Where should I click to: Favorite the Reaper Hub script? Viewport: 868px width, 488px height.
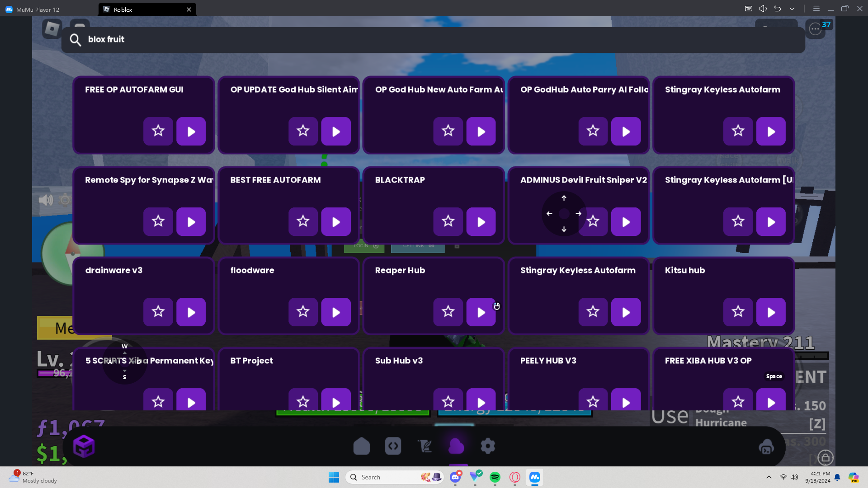point(448,312)
